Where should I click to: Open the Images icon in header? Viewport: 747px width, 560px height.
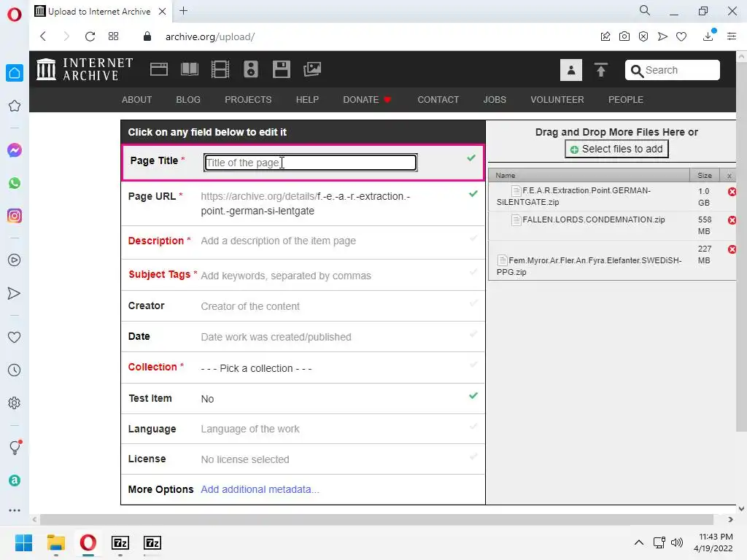(312, 69)
